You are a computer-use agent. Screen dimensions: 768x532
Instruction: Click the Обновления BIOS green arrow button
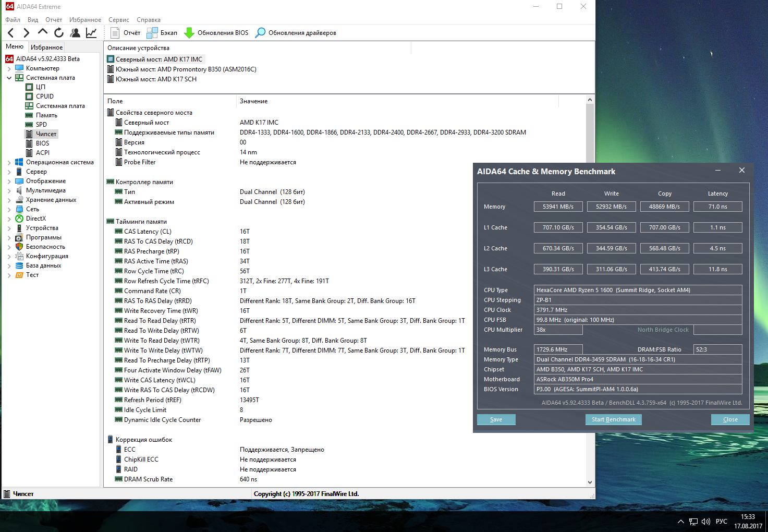(x=216, y=33)
